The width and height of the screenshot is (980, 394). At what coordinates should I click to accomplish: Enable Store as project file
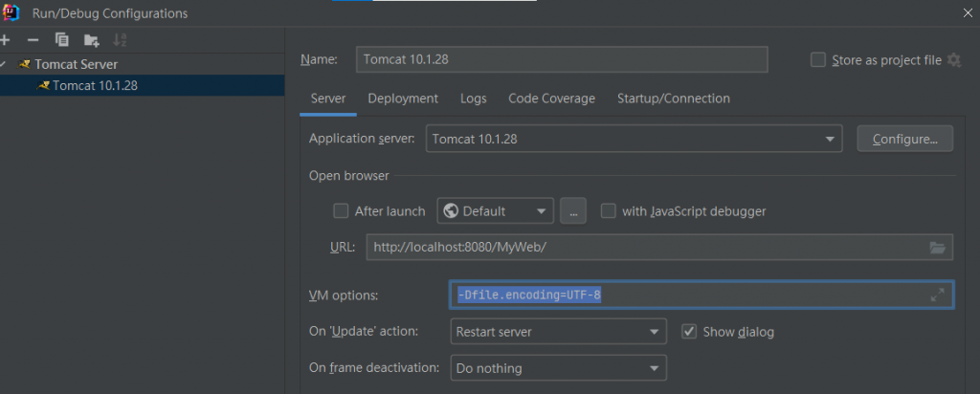817,60
